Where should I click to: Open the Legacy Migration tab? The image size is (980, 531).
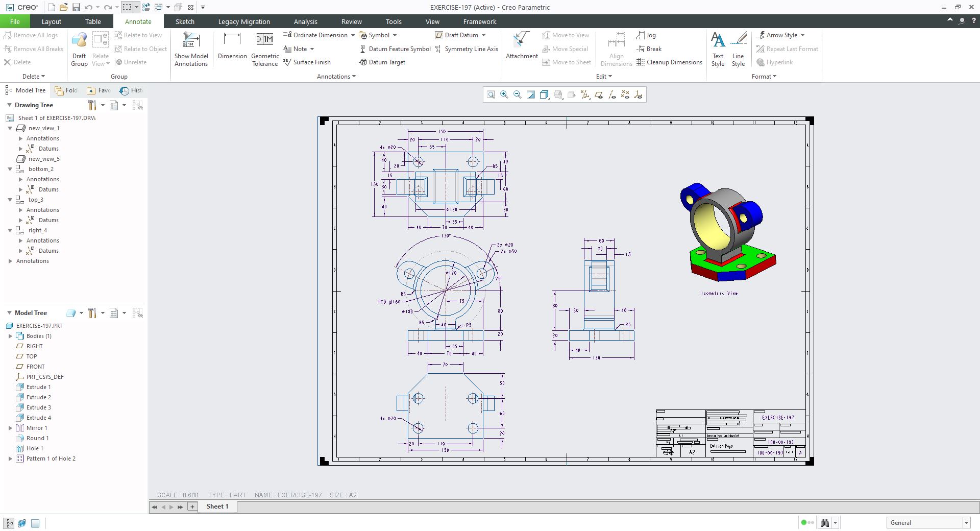244,21
